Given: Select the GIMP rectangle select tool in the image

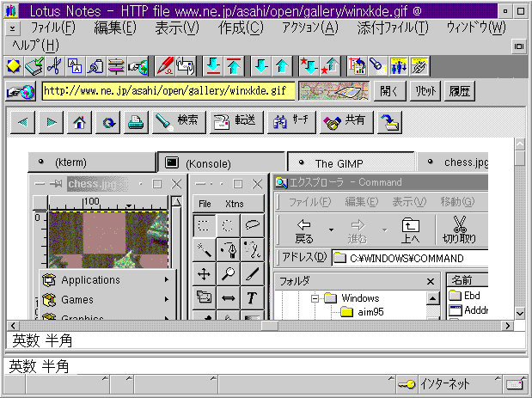Looking at the screenshot, I should point(204,225).
